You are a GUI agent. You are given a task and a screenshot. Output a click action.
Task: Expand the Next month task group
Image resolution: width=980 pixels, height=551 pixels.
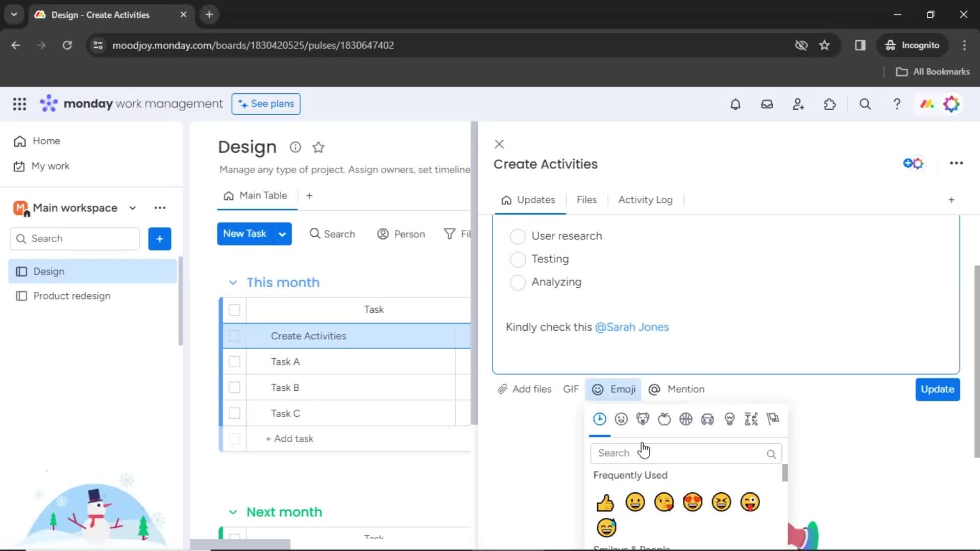point(232,511)
